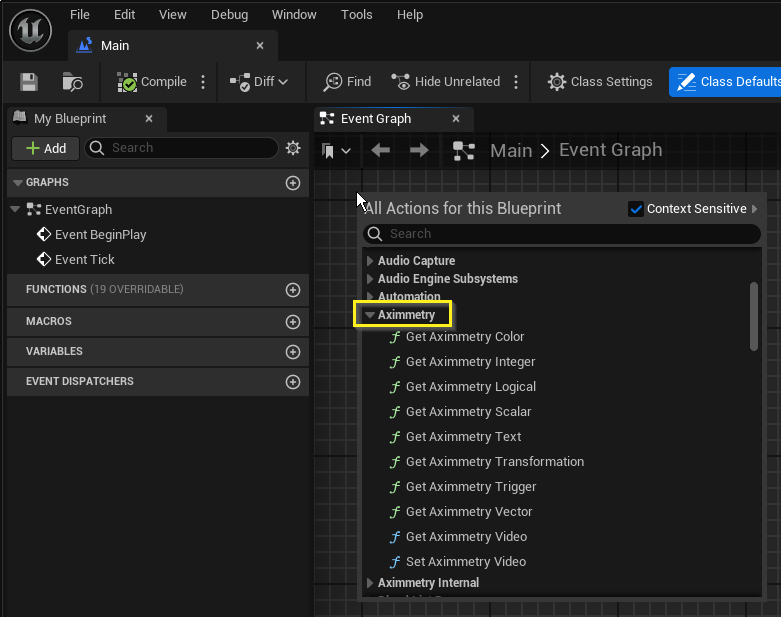The width and height of the screenshot is (781, 617).
Task: Select Get Aximmetry Integer action
Action: [x=470, y=362]
